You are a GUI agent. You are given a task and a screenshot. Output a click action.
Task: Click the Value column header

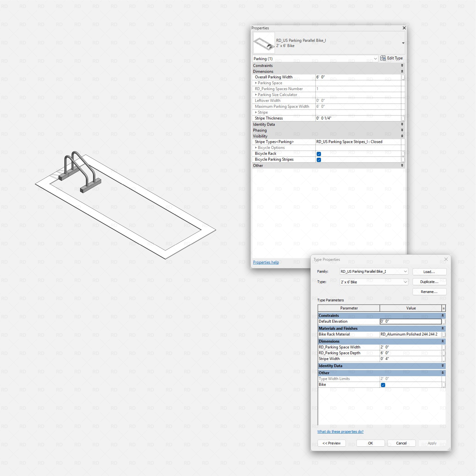(x=411, y=308)
